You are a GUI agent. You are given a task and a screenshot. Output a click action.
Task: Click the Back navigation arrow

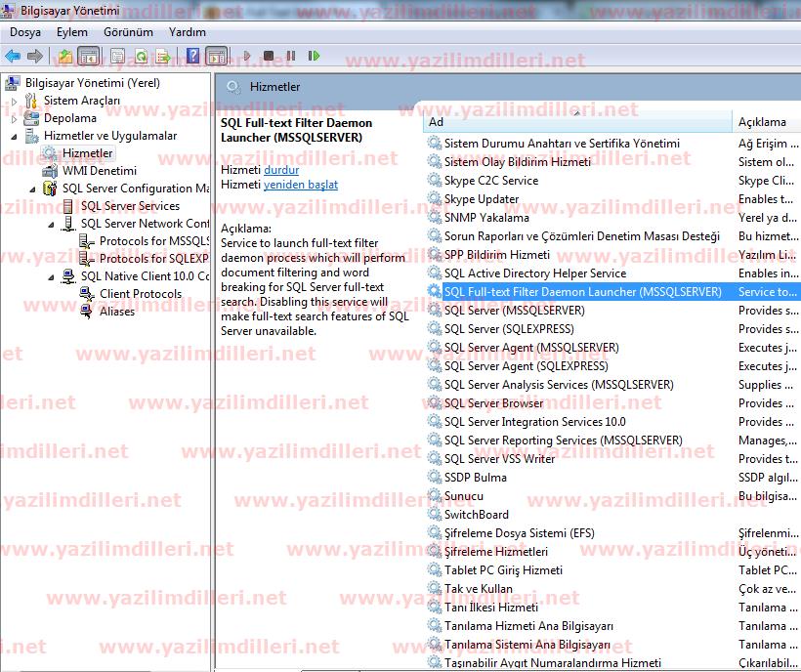[14, 56]
